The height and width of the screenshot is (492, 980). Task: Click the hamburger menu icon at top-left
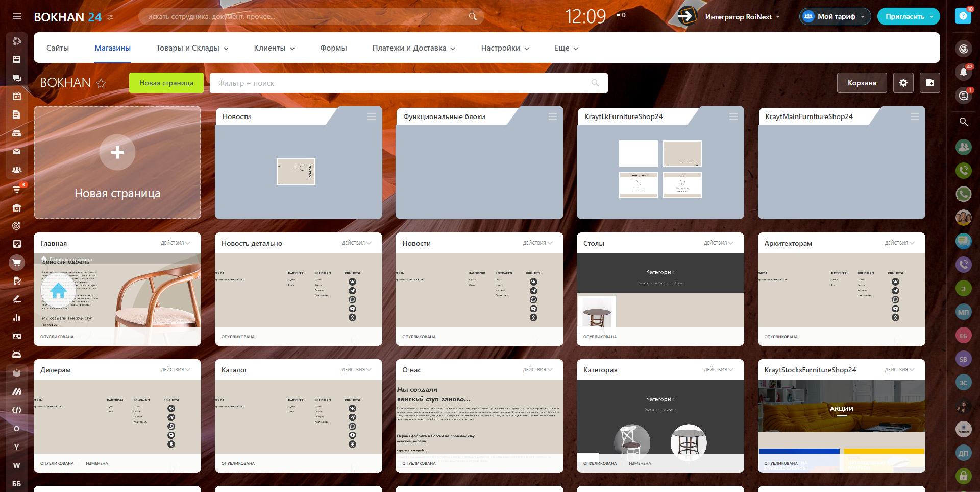(17, 16)
